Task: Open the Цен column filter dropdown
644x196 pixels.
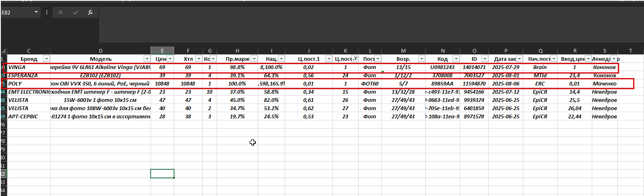Action: click(x=170, y=59)
